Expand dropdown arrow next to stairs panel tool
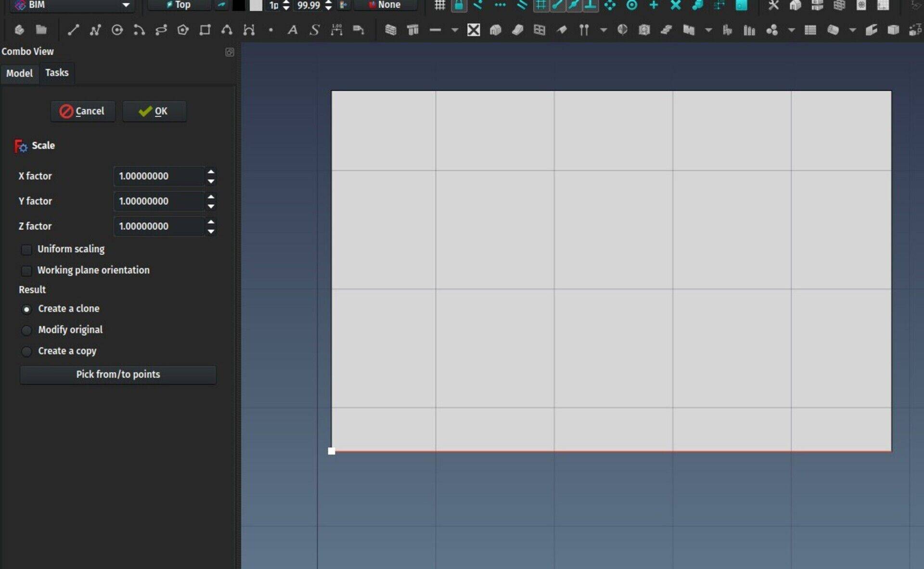Image resolution: width=924 pixels, height=569 pixels. click(708, 30)
